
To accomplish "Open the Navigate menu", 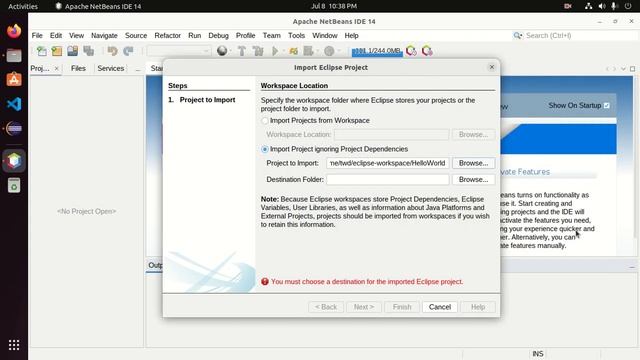I will coord(104,36).
